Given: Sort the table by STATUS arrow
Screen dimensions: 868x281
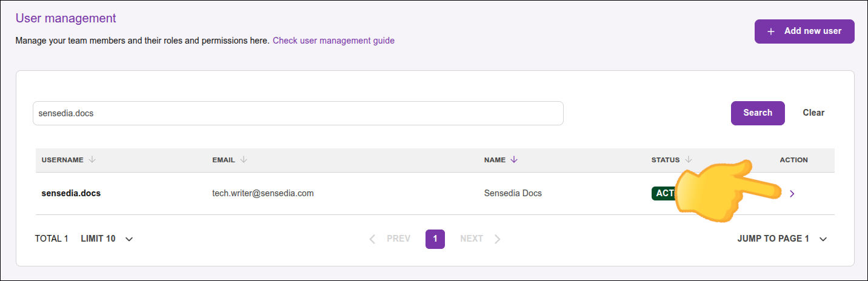Looking at the screenshot, I should click(689, 160).
